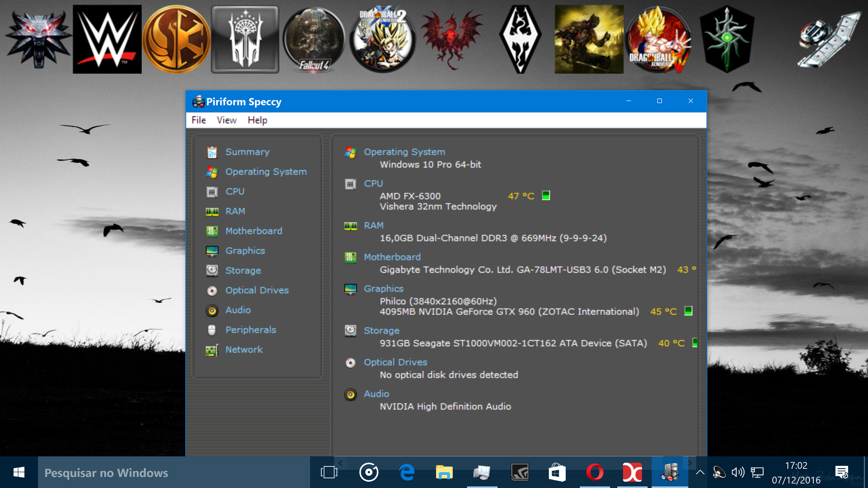This screenshot has height=488, width=868.
Task: Open the Storage sidebar entry
Action: 243,270
